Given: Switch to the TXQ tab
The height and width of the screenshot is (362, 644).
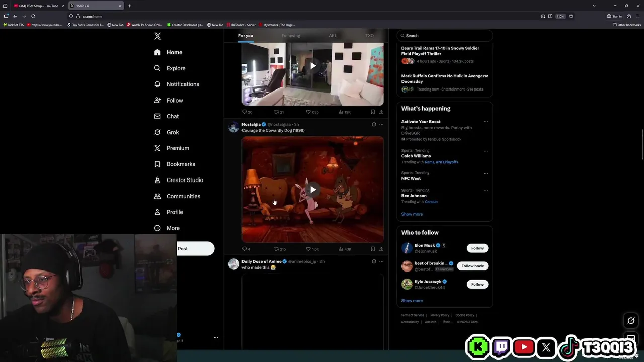Looking at the screenshot, I should (369, 36).
